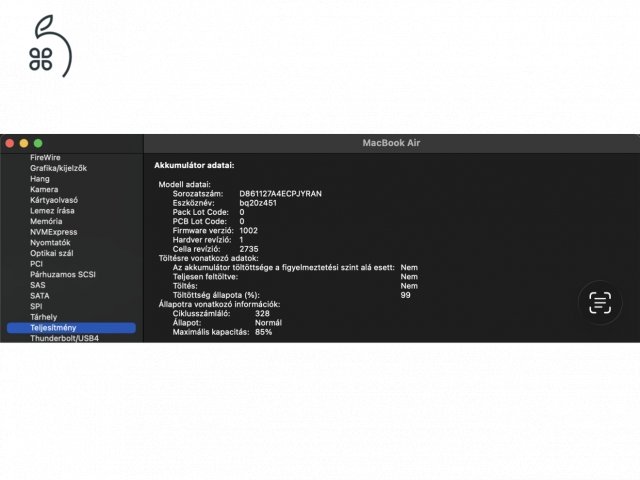Select Optikai szál entry
Image resolution: width=640 pixels, height=480 pixels.
pos(52,253)
